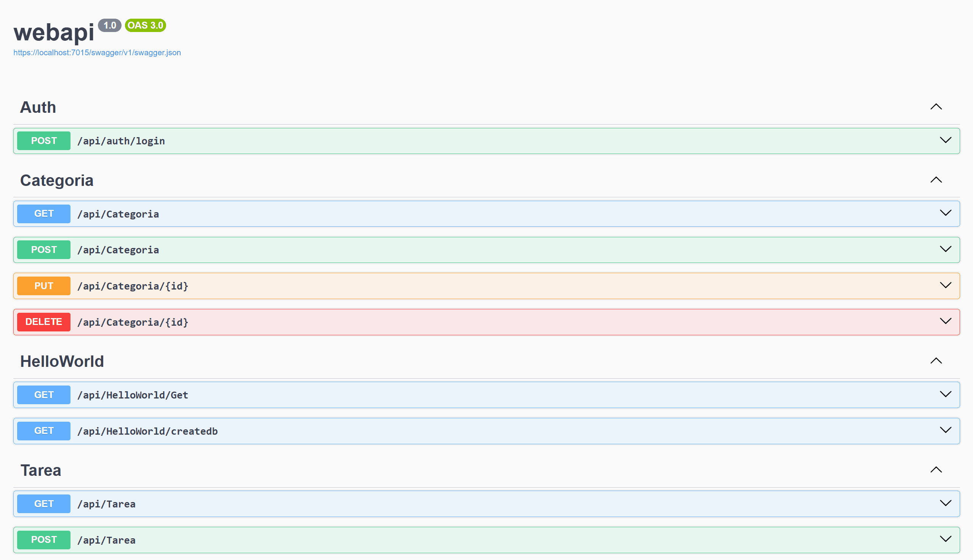Click the HelloWorld section heading
The image size is (973, 560).
[x=62, y=362]
